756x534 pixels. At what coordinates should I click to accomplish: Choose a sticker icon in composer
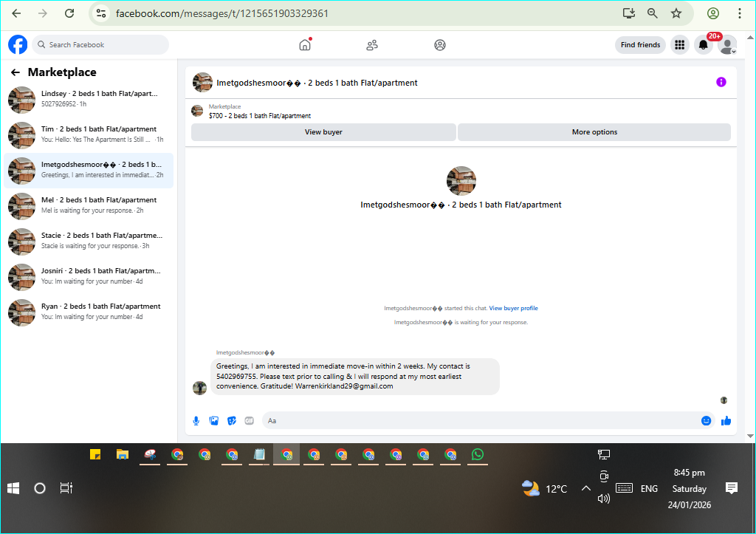coord(232,421)
